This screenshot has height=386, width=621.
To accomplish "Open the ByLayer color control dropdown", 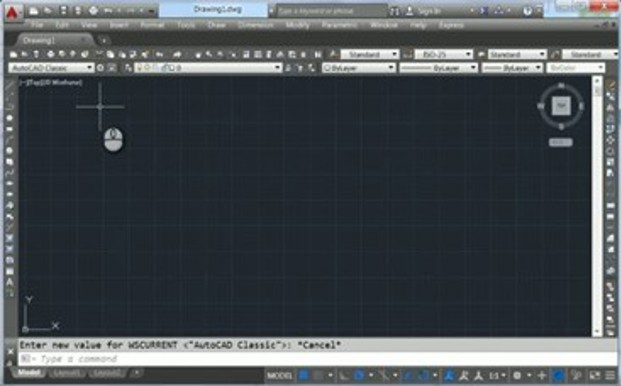I will coord(358,68).
